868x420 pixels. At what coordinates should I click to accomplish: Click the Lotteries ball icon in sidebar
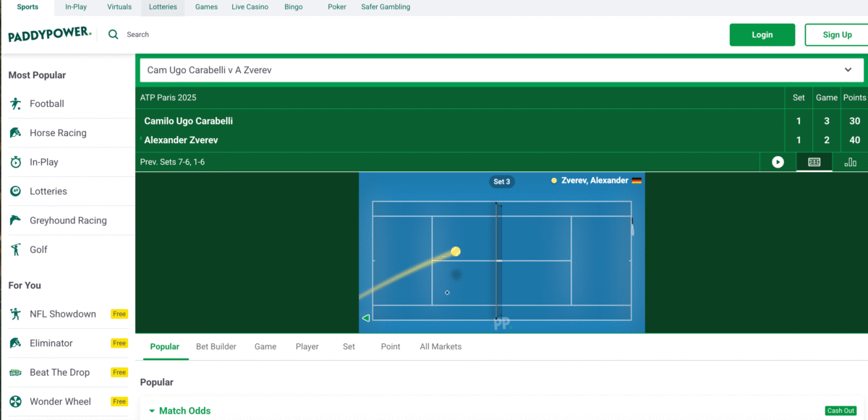tap(15, 192)
